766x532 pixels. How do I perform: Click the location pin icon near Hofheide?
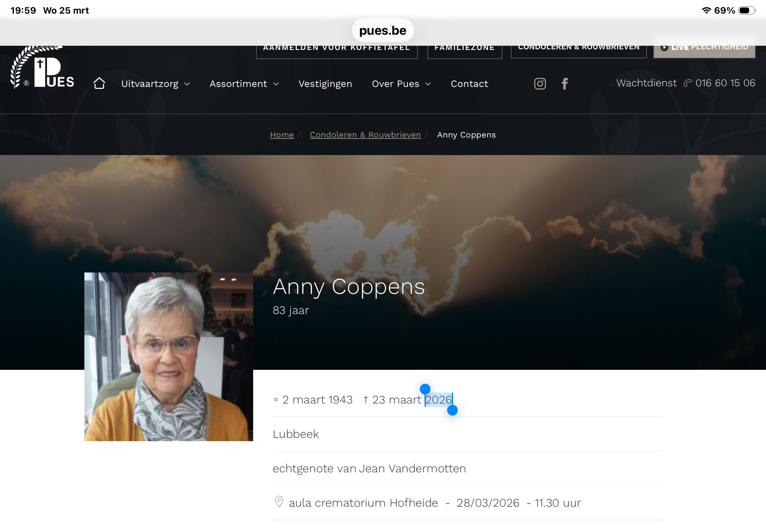pyautogui.click(x=279, y=502)
